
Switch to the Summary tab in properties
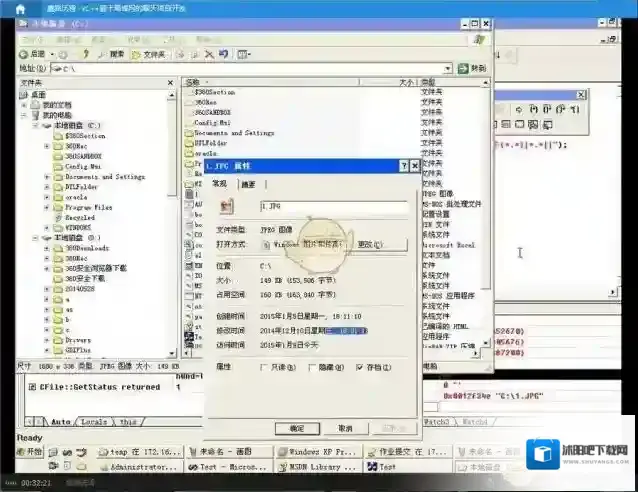point(248,184)
